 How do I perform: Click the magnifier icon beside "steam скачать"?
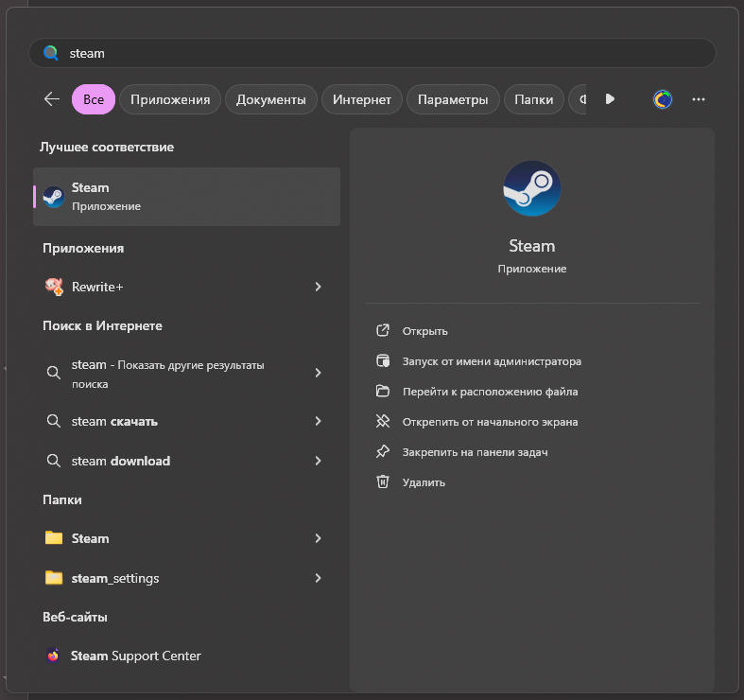point(53,421)
